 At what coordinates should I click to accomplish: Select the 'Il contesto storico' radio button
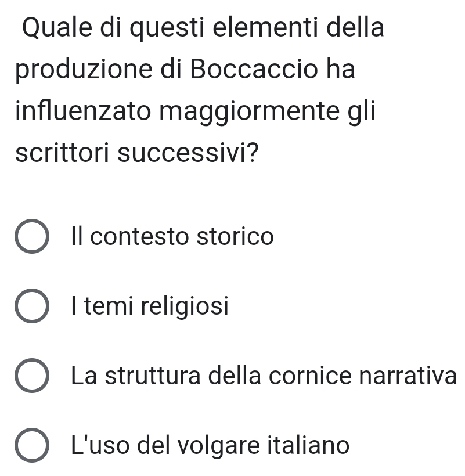pos(32,237)
